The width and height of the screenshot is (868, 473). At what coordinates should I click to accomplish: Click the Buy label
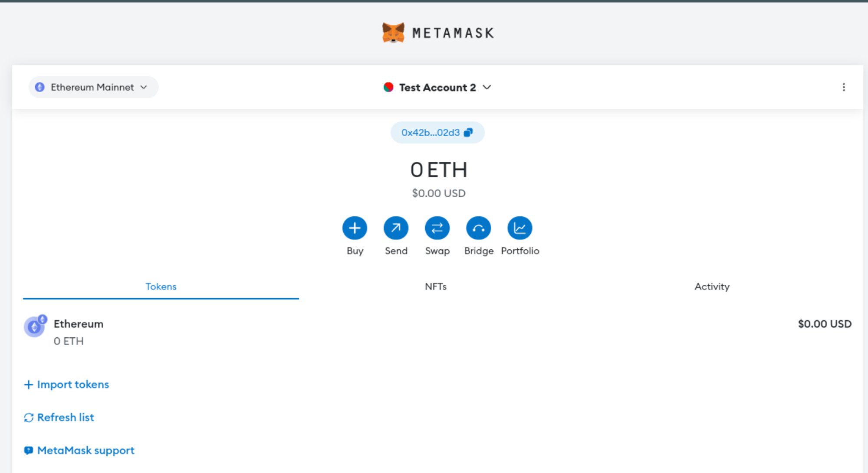point(355,251)
